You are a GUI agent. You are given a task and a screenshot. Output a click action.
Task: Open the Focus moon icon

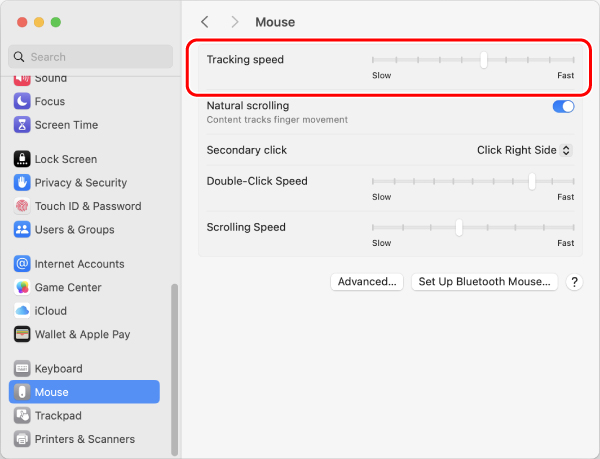tap(22, 101)
